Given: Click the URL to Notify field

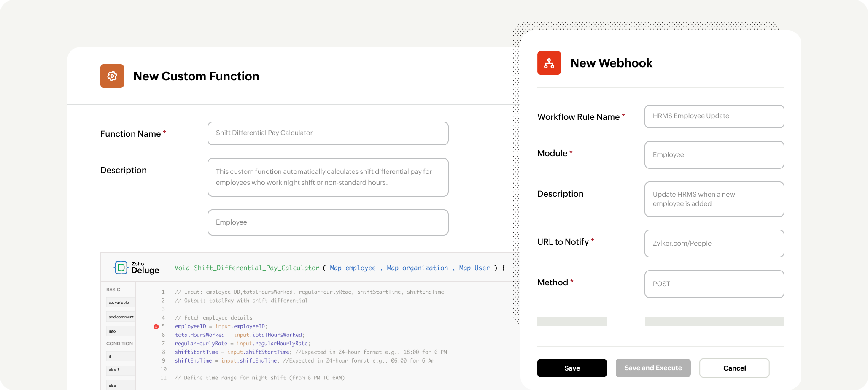Looking at the screenshot, I should [x=714, y=244].
